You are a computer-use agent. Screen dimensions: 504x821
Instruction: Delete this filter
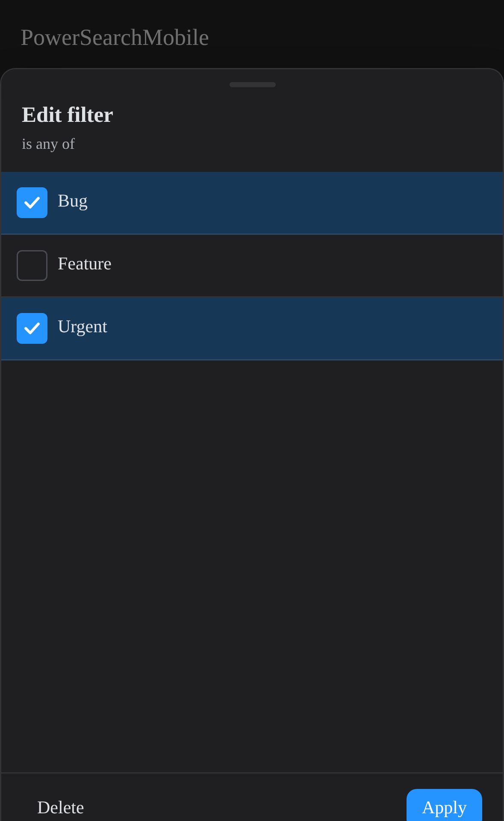coord(61,807)
